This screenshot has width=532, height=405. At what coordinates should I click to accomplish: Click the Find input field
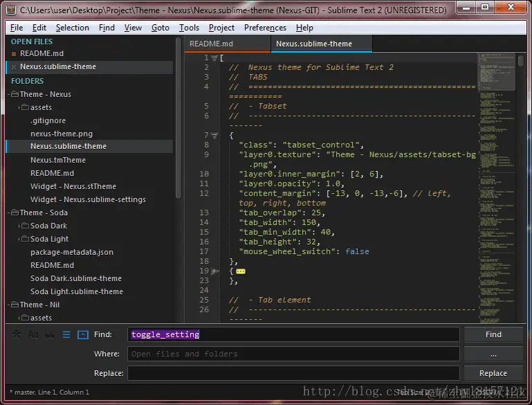[293, 334]
